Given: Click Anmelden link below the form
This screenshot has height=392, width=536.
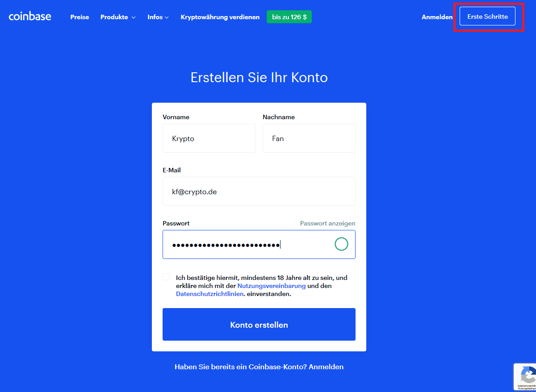Looking at the screenshot, I should (x=326, y=367).
